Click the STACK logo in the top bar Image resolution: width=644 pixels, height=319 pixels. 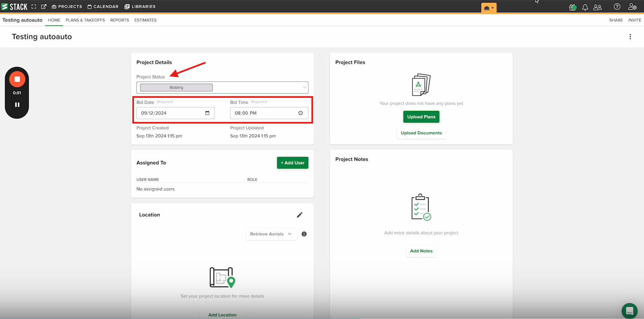[15, 7]
